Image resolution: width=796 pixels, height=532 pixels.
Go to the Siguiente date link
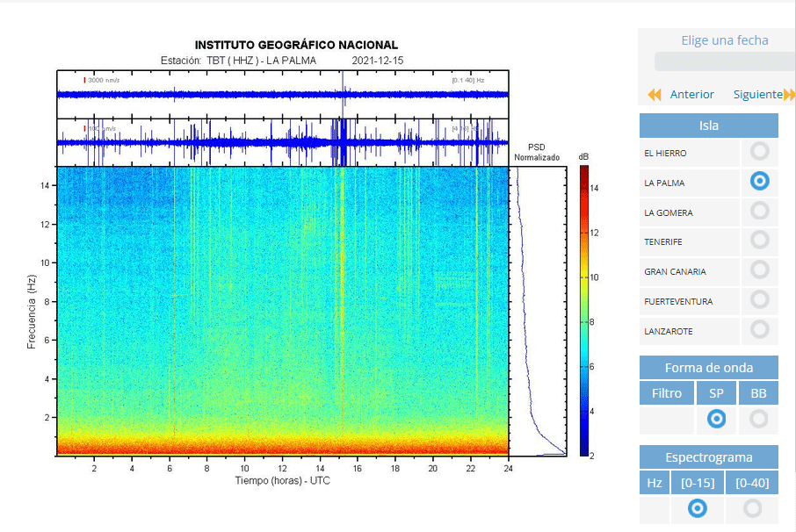[x=758, y=94]
